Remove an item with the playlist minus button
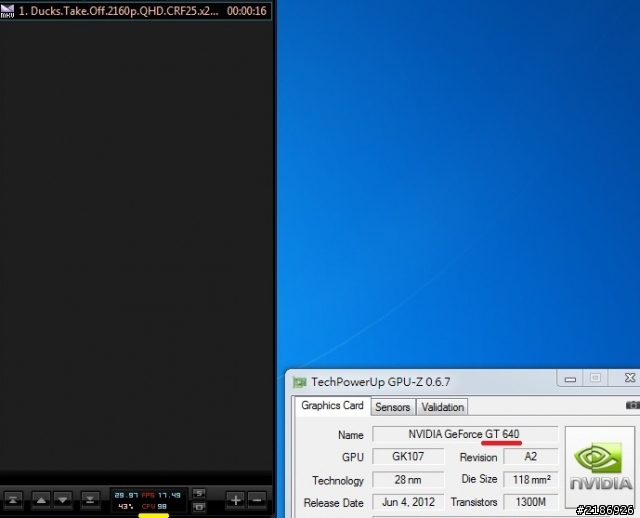 point(257,500)
